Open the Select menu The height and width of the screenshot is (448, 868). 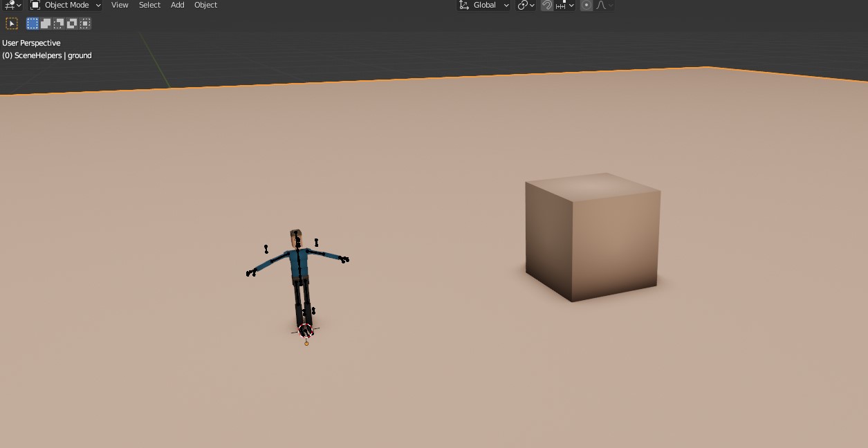pyautogui.click(x=149, y=5)
